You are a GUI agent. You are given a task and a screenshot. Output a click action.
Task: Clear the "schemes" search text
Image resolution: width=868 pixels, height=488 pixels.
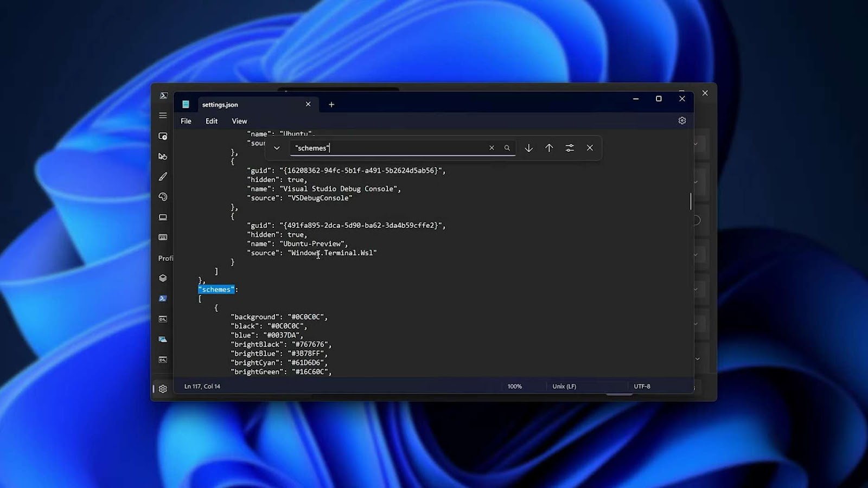pyautogui.click(x=492, y=147)
